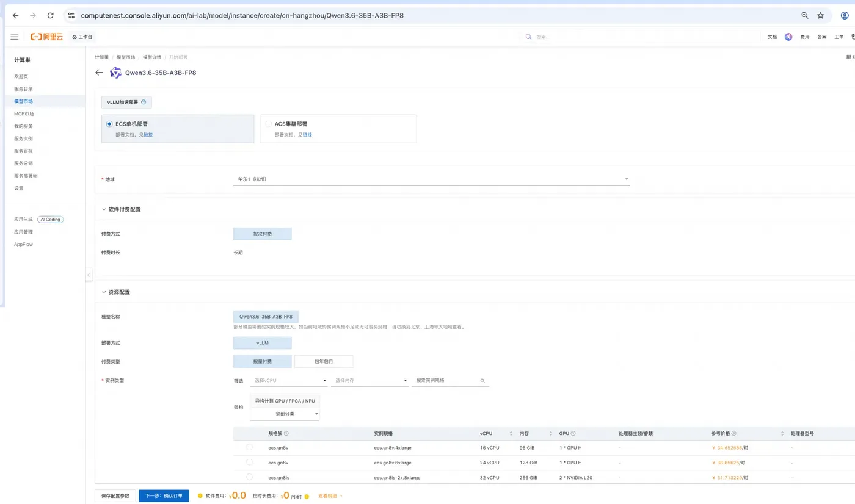Sort the table by 内存 column
Screen dimensions: 855x504
pos(551,433)
